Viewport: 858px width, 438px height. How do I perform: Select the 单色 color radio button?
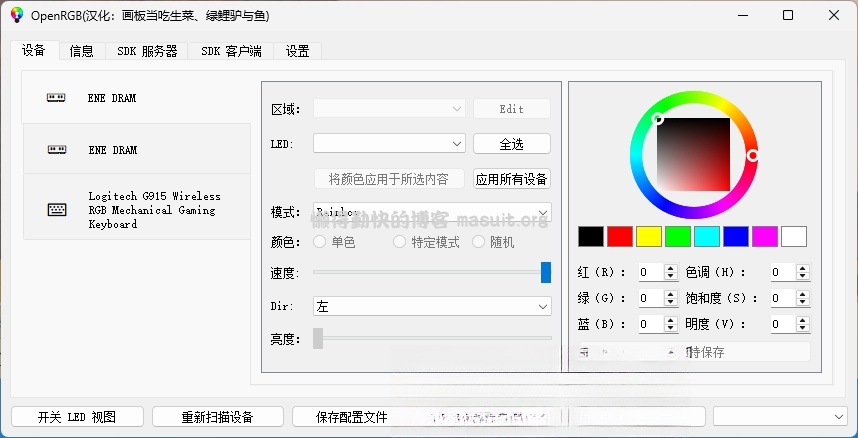tap(320, 242)
